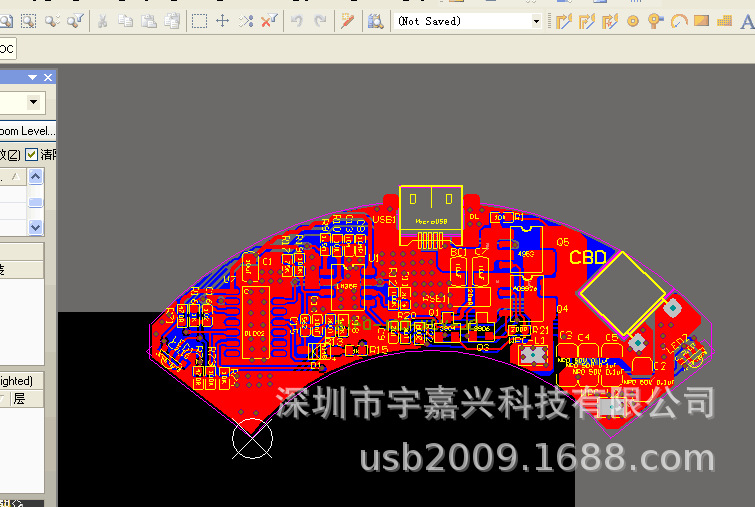
Task: Toggle the checkbox next to 清除
Action: click(31, 154)
